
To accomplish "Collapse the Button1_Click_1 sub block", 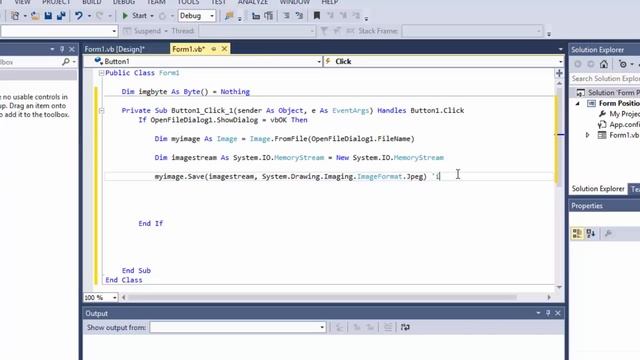I will (101, 111).
